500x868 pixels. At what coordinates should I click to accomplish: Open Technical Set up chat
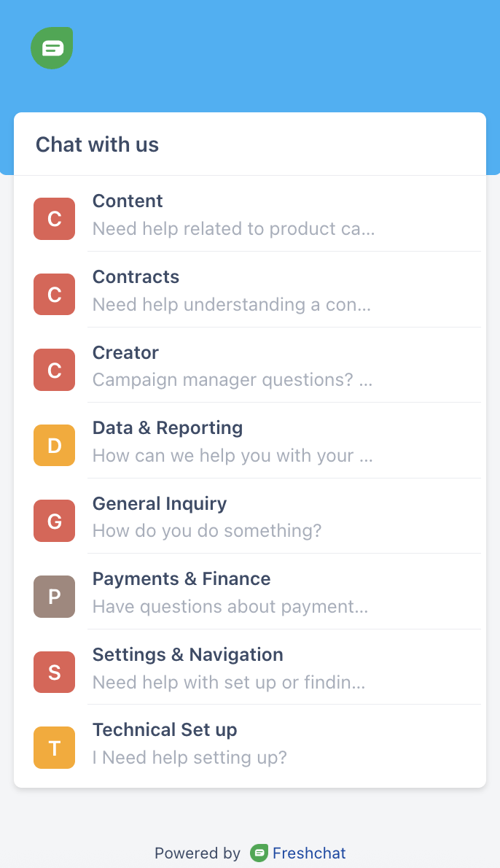(x=165, y=730)
